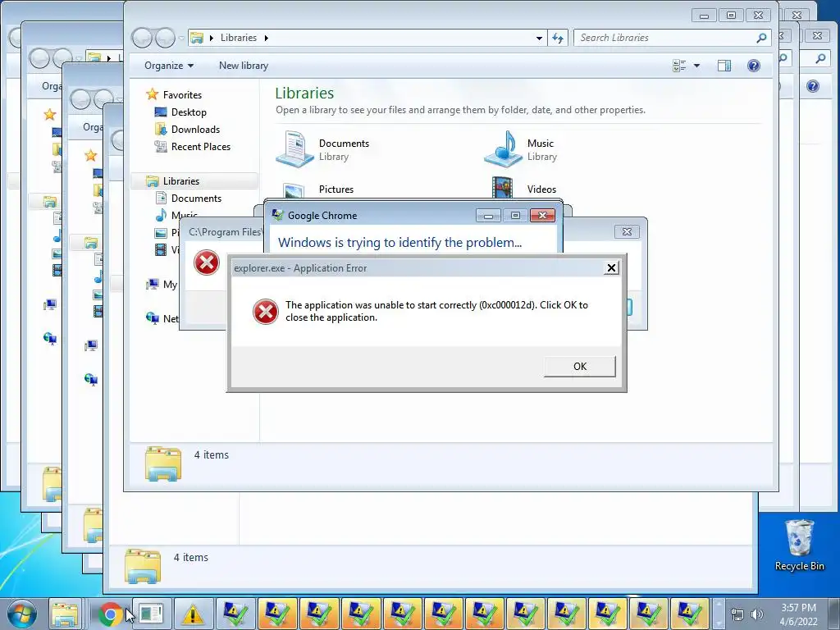This screenshot has height=630, width=840.
Task: Click the Forward arrow in Libraries window
Action: pos(165,38)
